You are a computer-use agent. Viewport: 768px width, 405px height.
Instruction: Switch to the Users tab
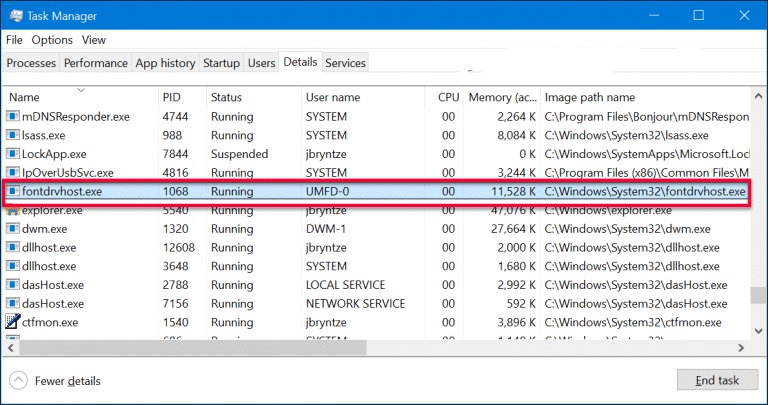coord(261,63)
